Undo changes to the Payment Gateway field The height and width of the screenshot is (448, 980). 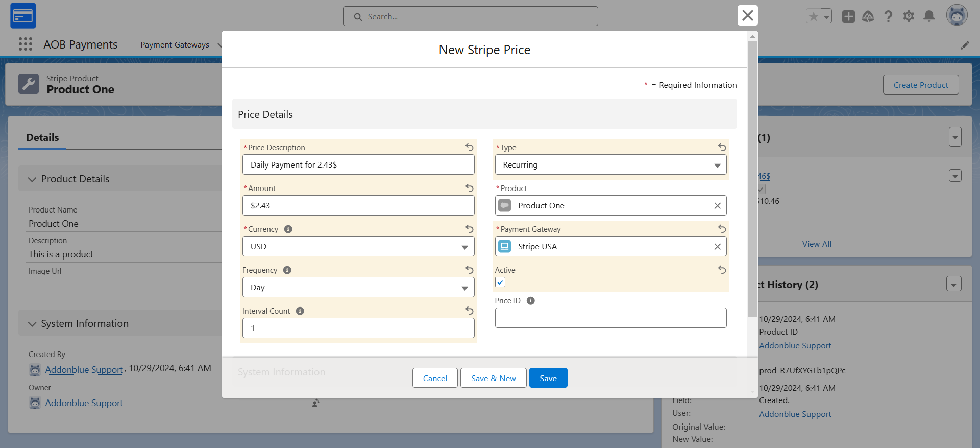722,229
